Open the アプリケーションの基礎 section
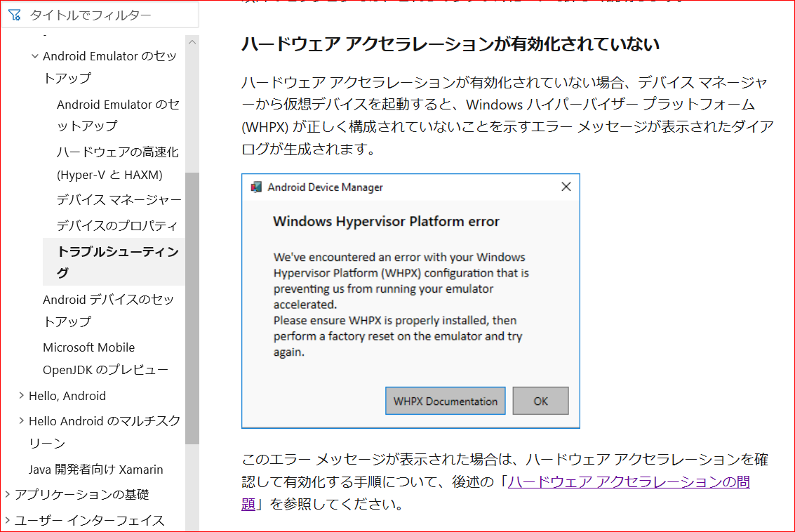The image size is (795, 532). tap(81, 495)
